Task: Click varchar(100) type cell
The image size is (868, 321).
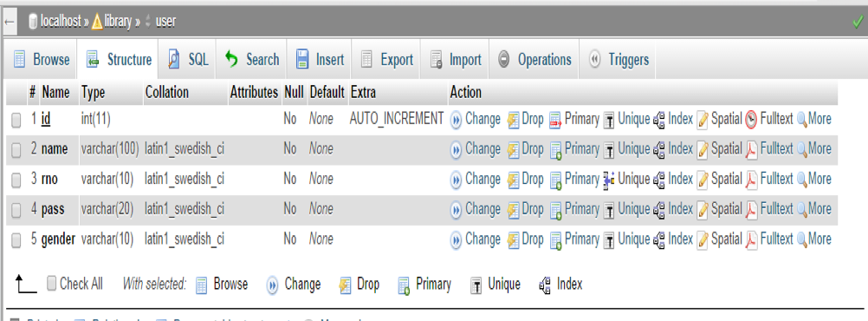Action: [x=110, y=148]
